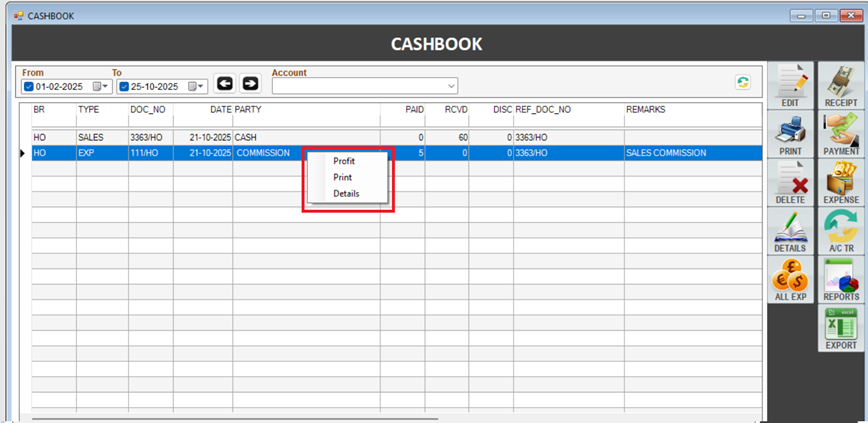Open the REPORTS chart icon
Image resolution: width=868 pixels, height=423 pixels.
tap(841, 279)
